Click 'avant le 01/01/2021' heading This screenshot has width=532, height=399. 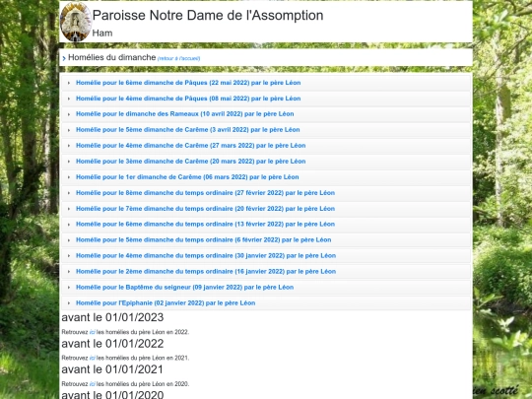[x=112, y=369]
